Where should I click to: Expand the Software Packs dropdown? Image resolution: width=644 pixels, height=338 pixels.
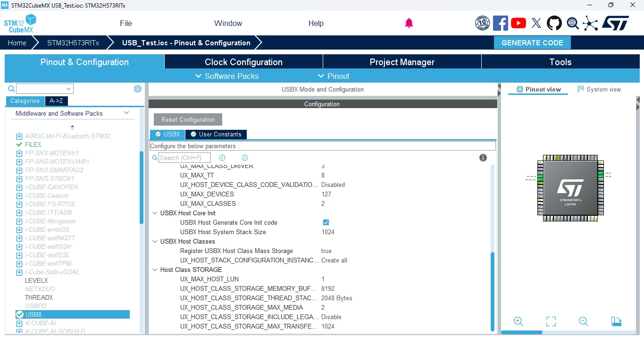[x=226, y=76]
